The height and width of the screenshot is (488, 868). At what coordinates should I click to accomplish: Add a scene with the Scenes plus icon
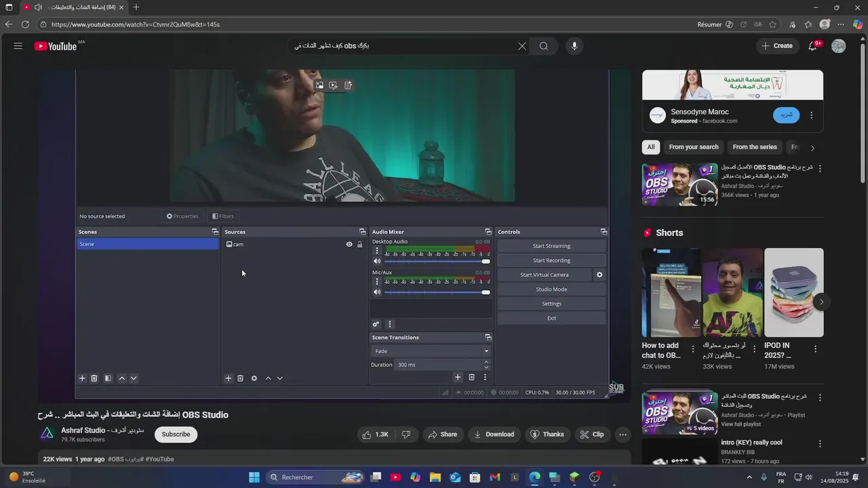pos(82,378)
